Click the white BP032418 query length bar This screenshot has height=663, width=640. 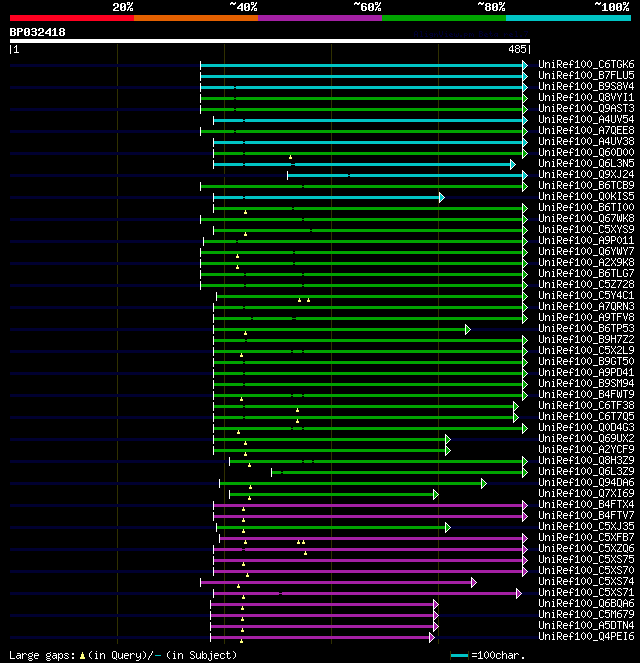pos(270,41)
